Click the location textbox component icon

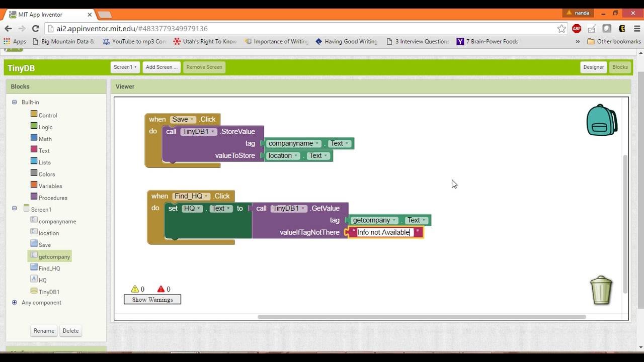coord(34,232)
